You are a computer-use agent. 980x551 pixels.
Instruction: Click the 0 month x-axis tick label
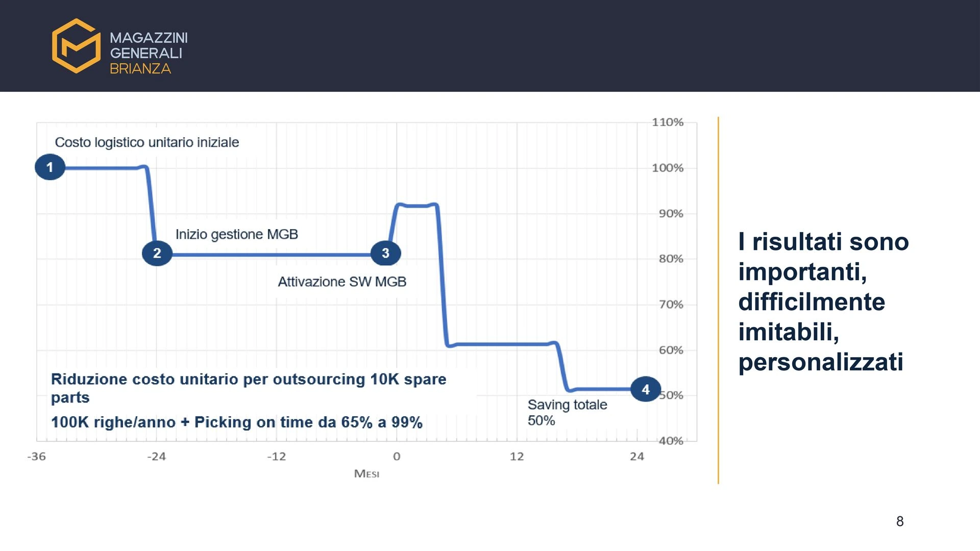click(x=397, y=457)
